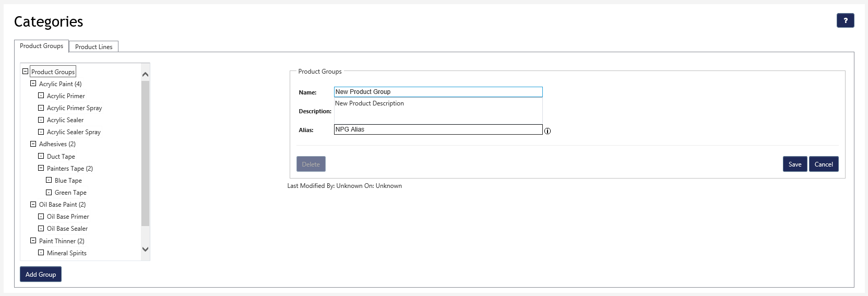Click the tree scrollbar up arrow

tap(146, 75)
